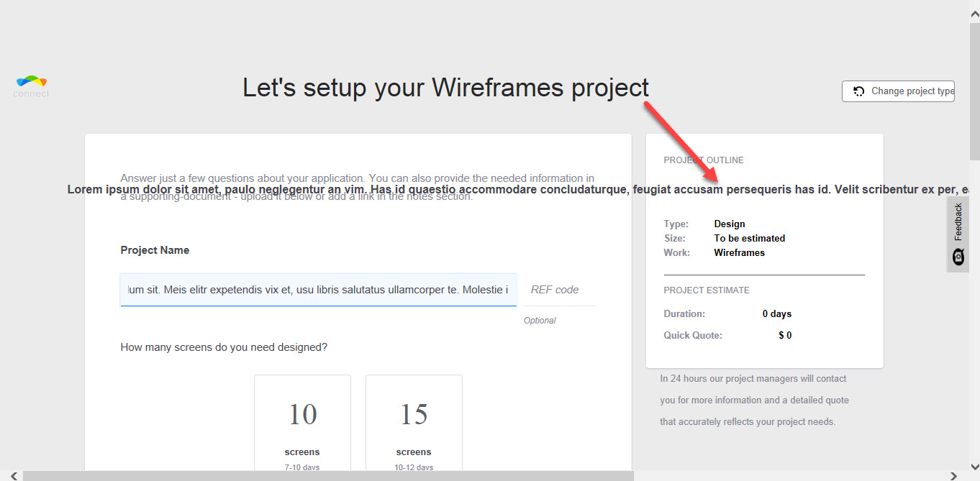Click the horizontal scrollbar right arrow

954,476
